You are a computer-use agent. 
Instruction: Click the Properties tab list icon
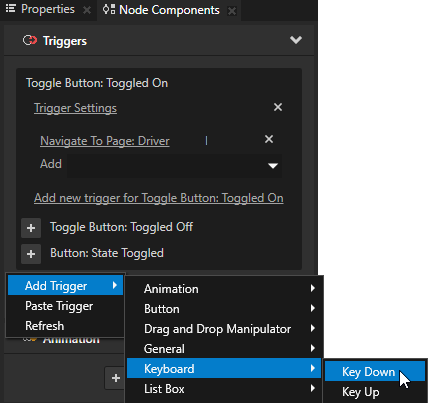click(x=11, y=9)
